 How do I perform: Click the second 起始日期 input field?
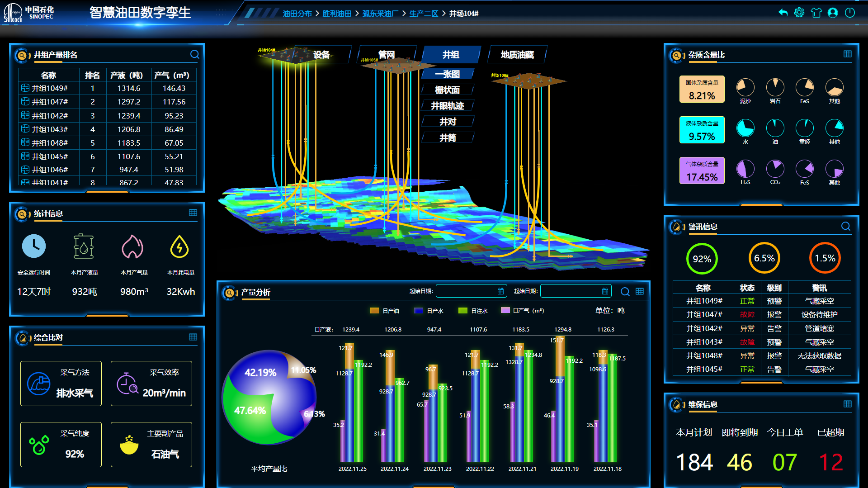click(x=576, y=291)
